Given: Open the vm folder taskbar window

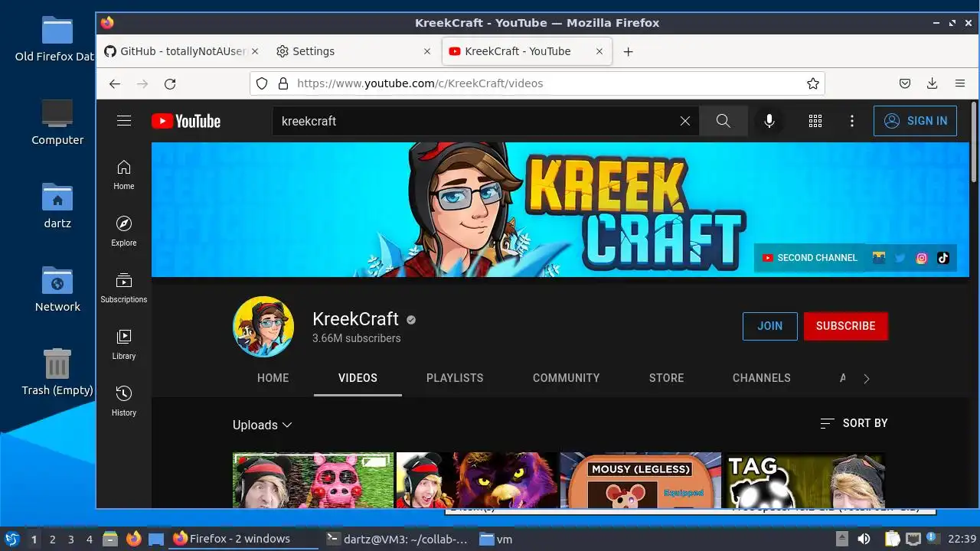Looking at the screenshot, I should [496, 539].
